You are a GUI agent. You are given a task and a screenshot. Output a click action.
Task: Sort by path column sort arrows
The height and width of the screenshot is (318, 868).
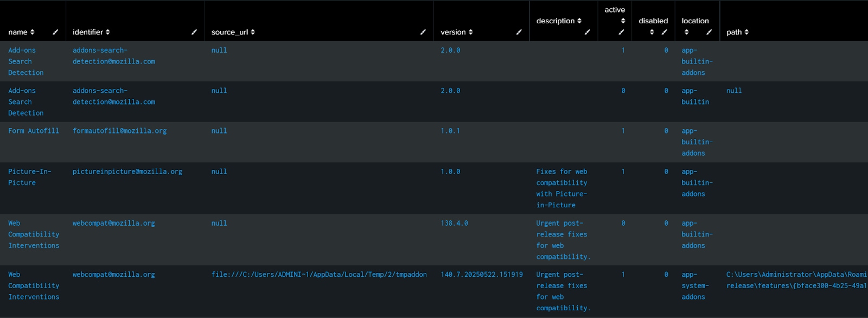[746, 32]
